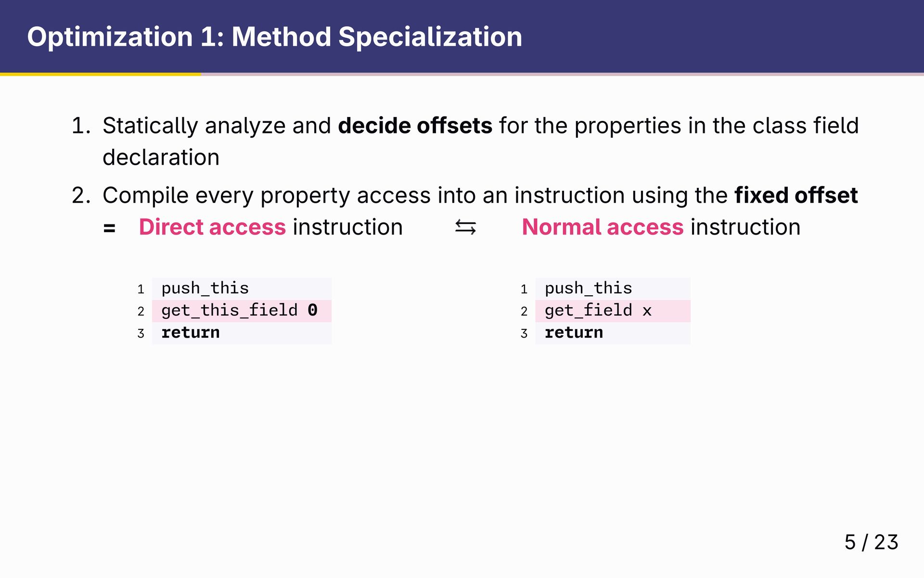
Task: Click the bold fixed offset phrase
Action: 796,196
